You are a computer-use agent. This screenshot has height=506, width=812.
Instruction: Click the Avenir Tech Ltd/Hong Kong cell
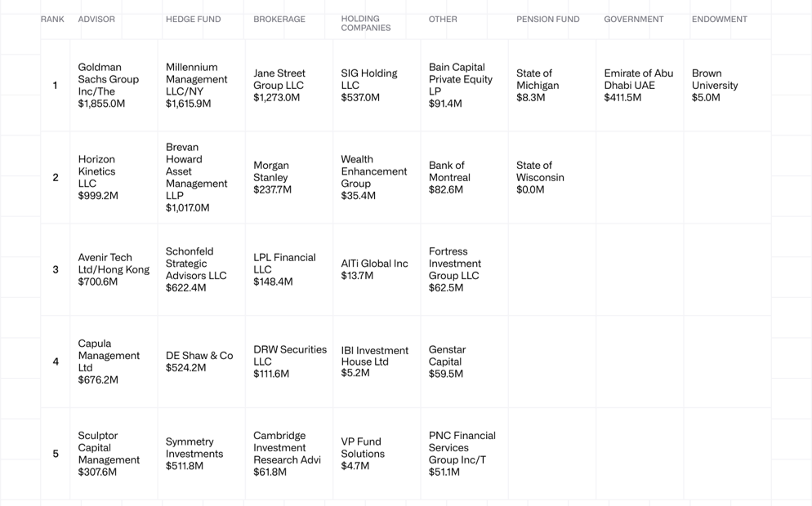pyautogui.click(x=114, y=270)
